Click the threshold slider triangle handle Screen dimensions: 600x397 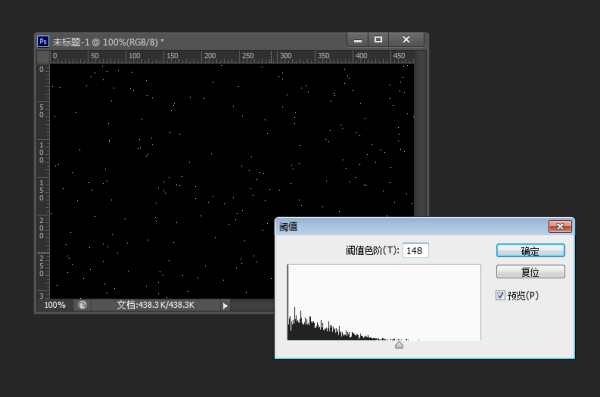pyautogui.click(x=399, y=345)
